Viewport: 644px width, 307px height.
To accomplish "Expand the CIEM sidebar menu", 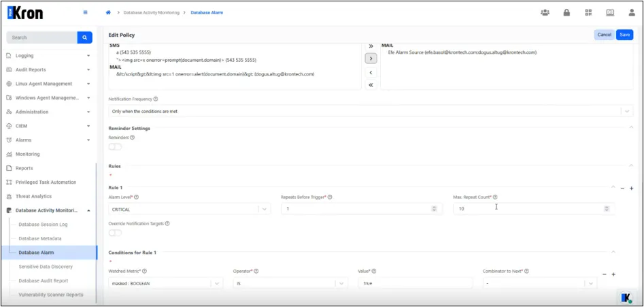I will point(48,126).
